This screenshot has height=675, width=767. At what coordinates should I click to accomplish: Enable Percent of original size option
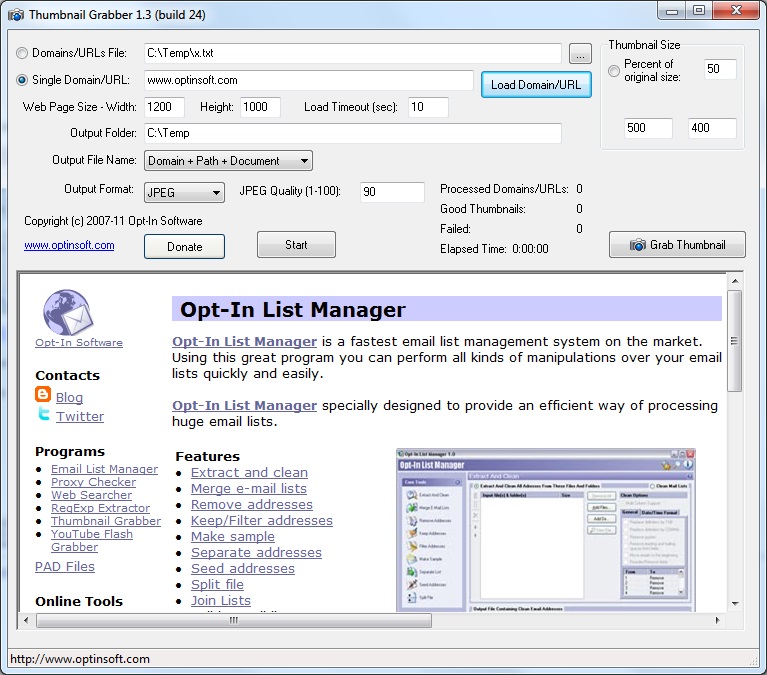pyautogui.click(x=614, y=70)
